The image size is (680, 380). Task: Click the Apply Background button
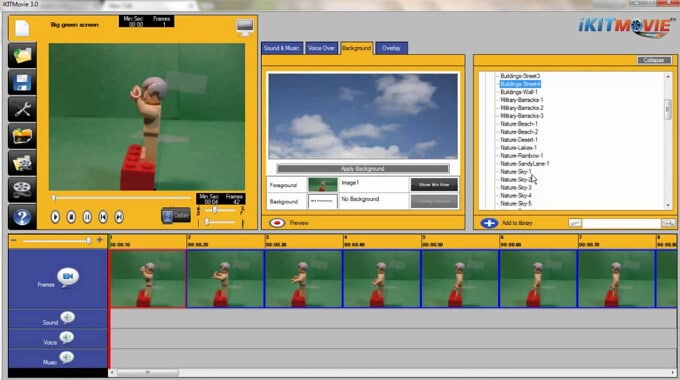point(363,169)
